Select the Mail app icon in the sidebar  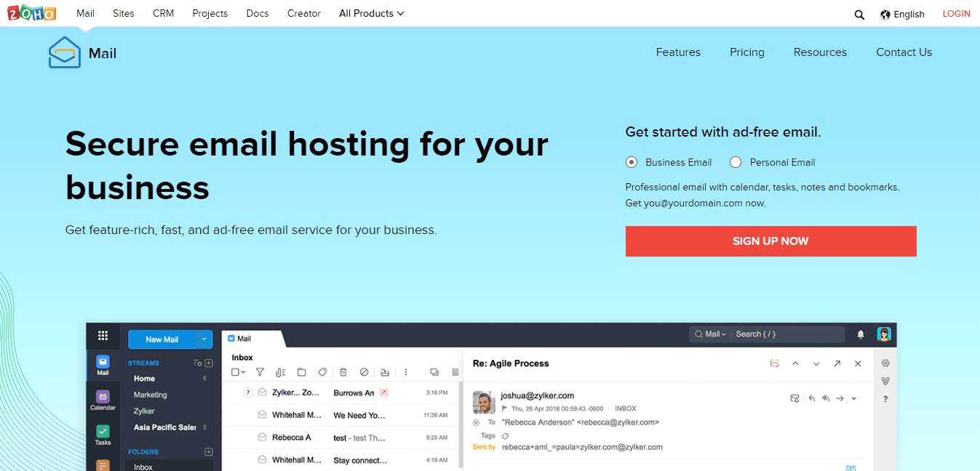click(103, 366)
